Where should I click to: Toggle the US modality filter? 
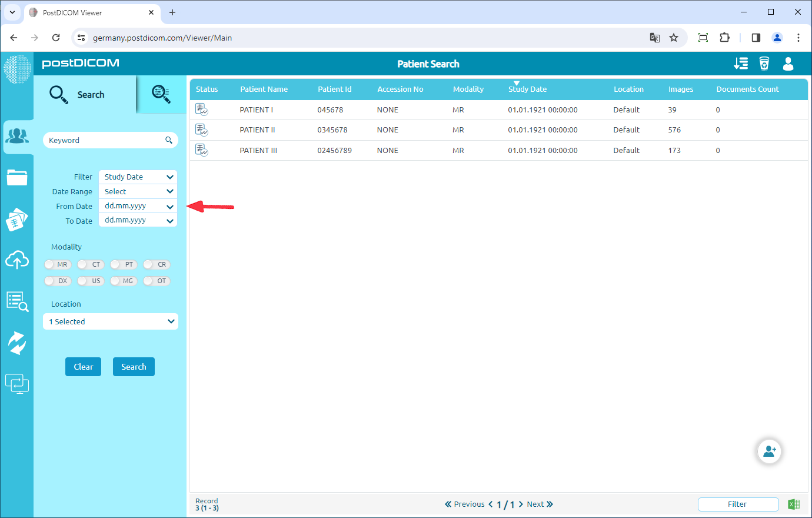point(90,281)
